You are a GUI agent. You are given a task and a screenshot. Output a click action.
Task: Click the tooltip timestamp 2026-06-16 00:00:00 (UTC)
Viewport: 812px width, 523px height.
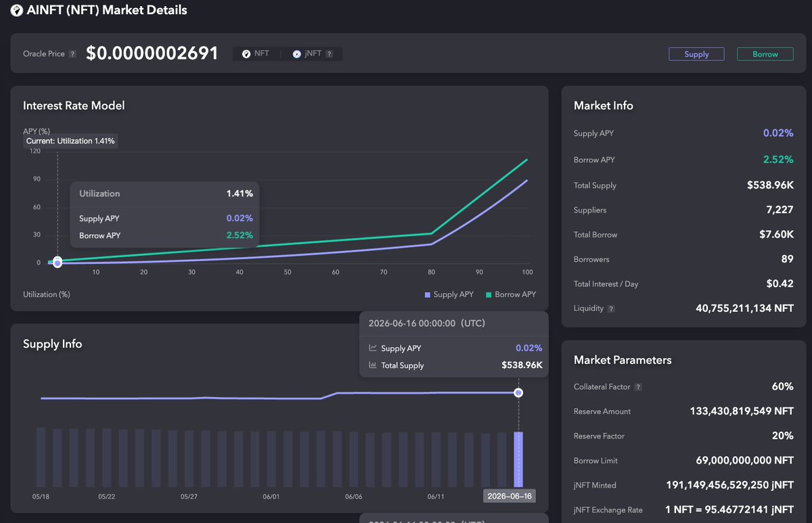(426, 323)
